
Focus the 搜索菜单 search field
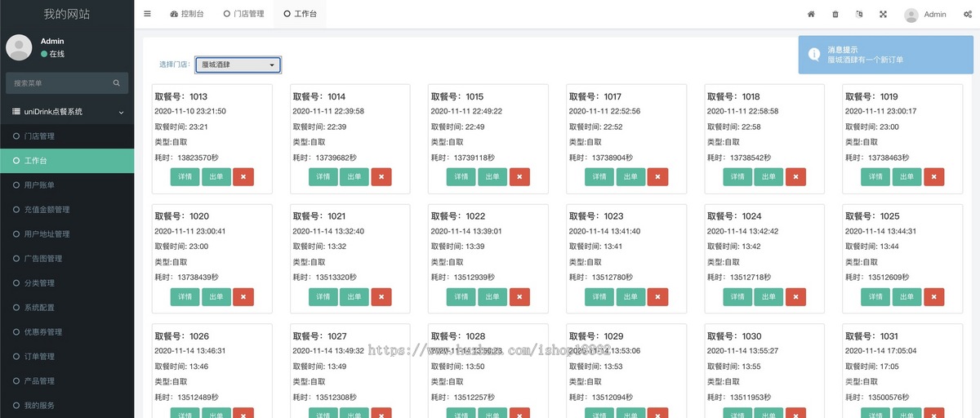[59, 82]
